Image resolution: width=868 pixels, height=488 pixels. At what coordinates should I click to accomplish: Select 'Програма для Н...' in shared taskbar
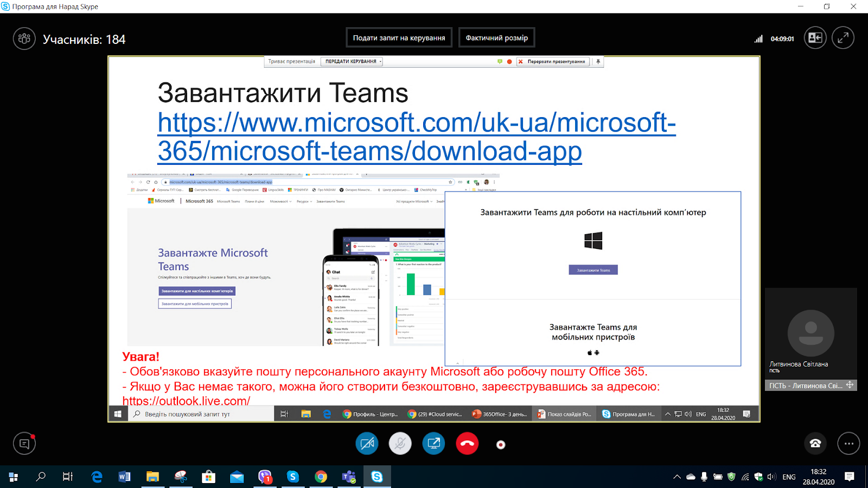(629, 414)
